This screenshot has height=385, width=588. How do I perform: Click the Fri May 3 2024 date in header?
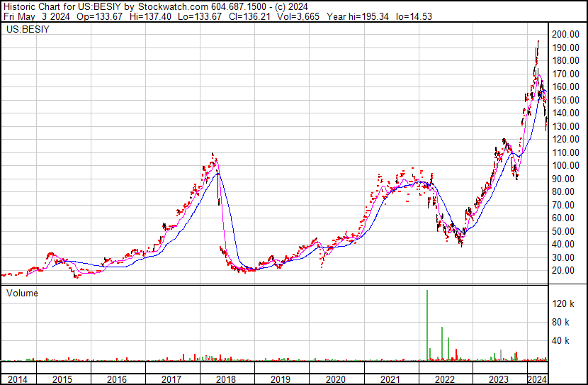pyautogui.click(x=36, y=16)
